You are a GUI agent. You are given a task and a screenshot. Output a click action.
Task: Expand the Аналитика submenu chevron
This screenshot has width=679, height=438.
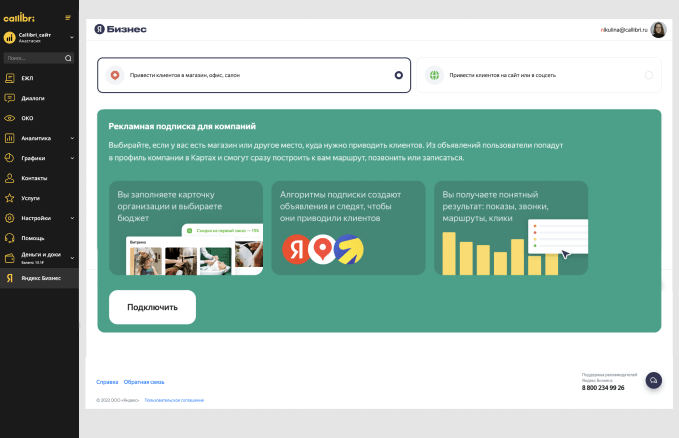tap(72, 138)
